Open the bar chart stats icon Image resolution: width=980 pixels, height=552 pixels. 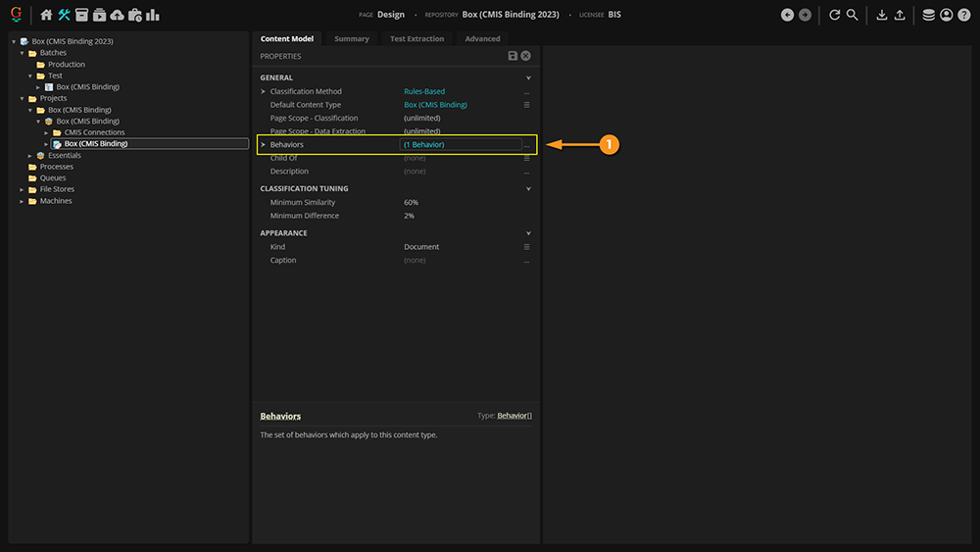coord(153,15)
